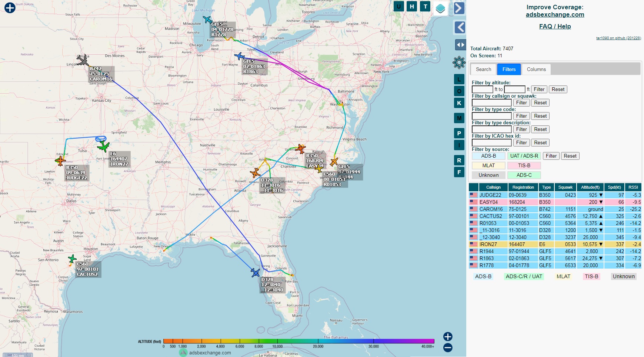Toggle the T map button
644x357 pixels.
tap(425, 6)
